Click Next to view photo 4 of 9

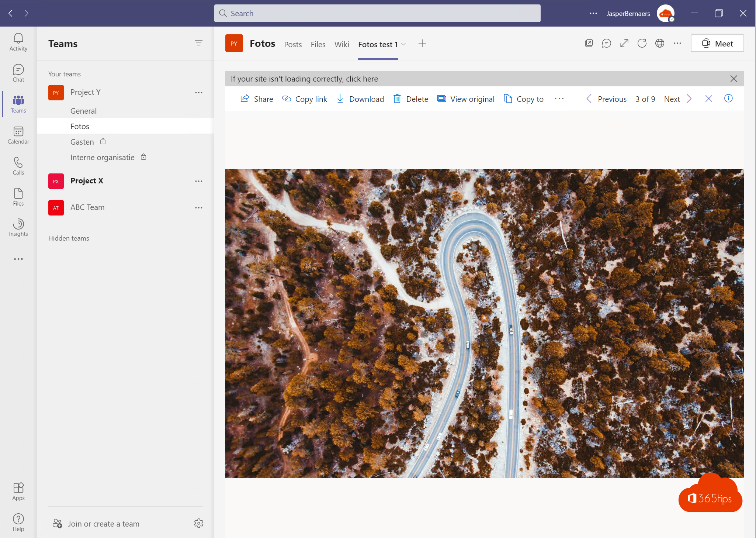[672, 99]
